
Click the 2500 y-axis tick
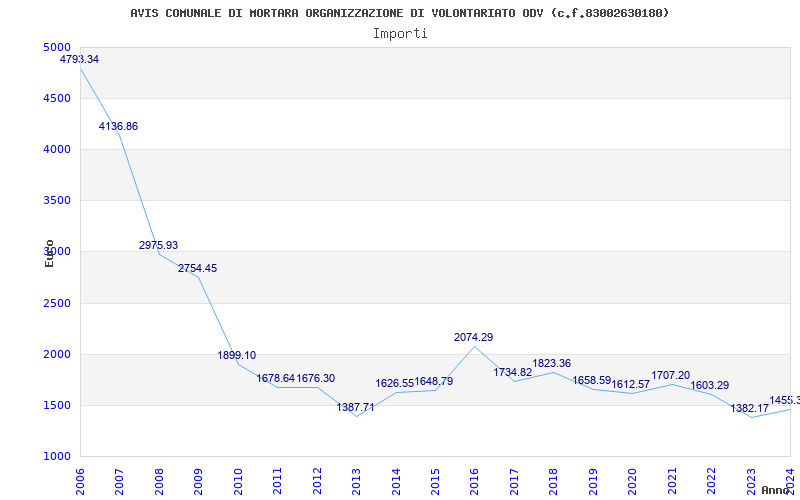57,304
